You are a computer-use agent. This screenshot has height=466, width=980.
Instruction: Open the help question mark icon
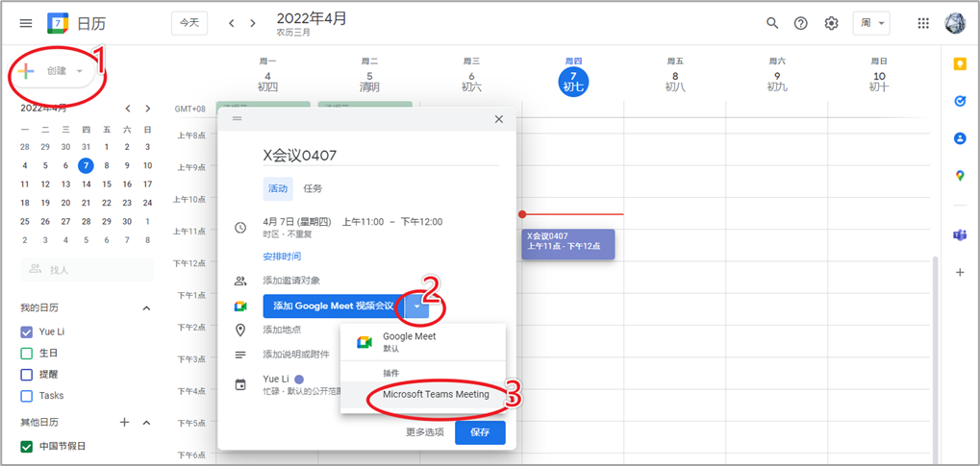coord(801,23)
